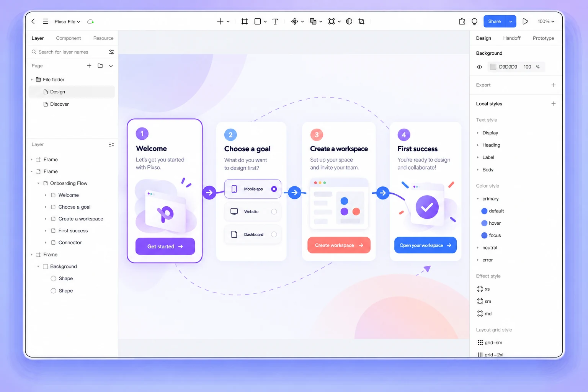588x392 pixels.
Task: Click the Create workspace button
Action: 339,245
